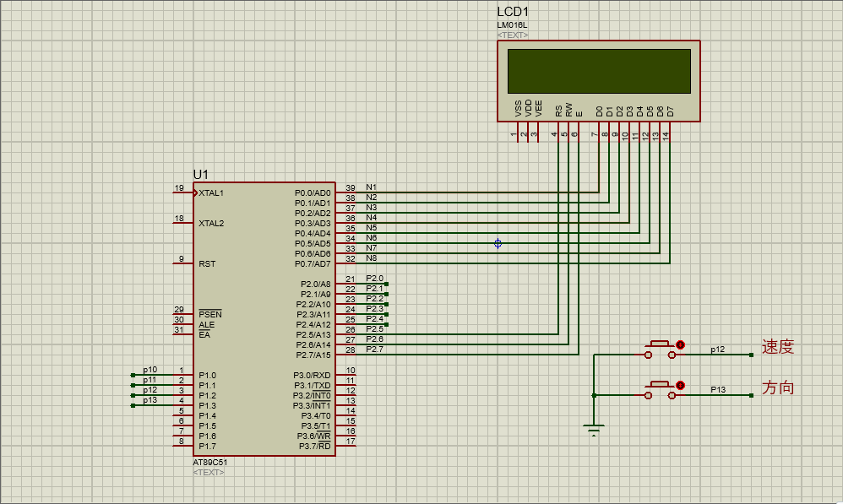Toggle the red latch on the 方向 button
This screenshot has height=504, width=843.
pos(680,385)
